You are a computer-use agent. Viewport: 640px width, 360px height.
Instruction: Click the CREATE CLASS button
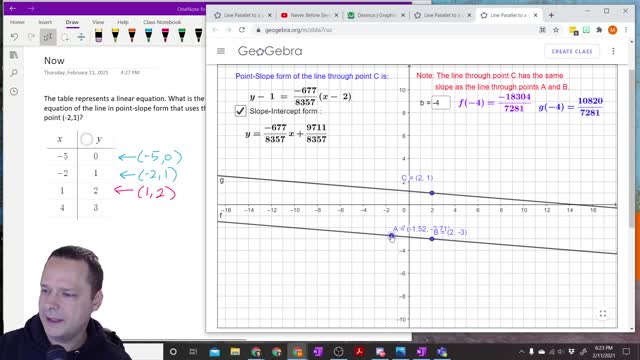pos(572,51)
